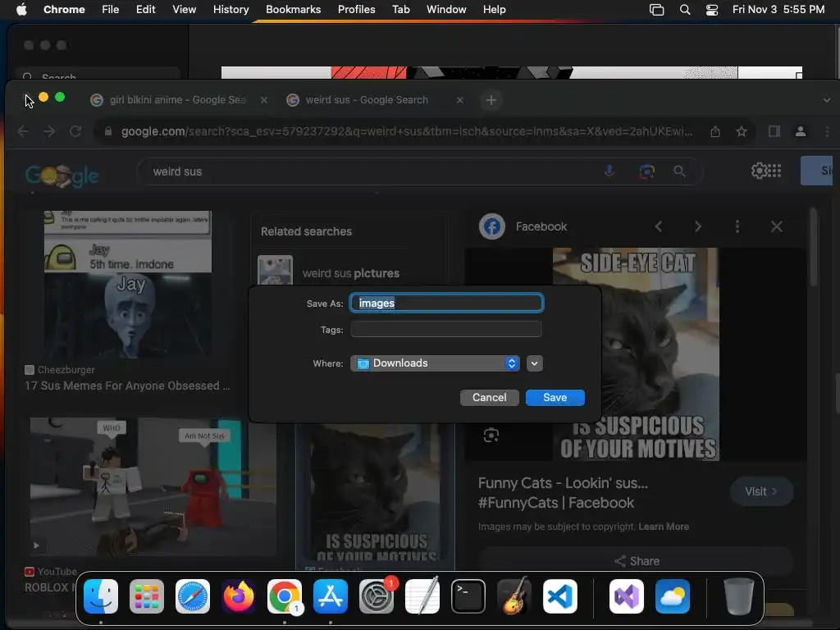840x630 pixels.
Task: Switch to girl bikini anime search tab
Action: pos(177,100)
